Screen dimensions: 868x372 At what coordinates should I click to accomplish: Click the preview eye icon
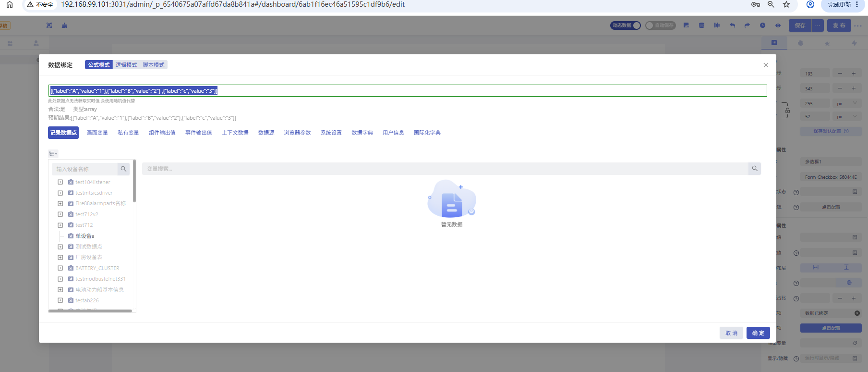coord(778,25)
